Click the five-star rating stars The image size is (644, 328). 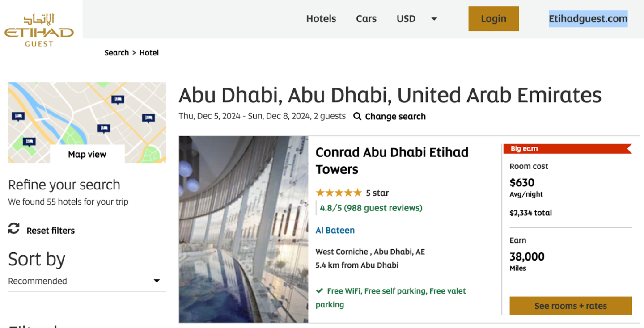coord(339,193)
